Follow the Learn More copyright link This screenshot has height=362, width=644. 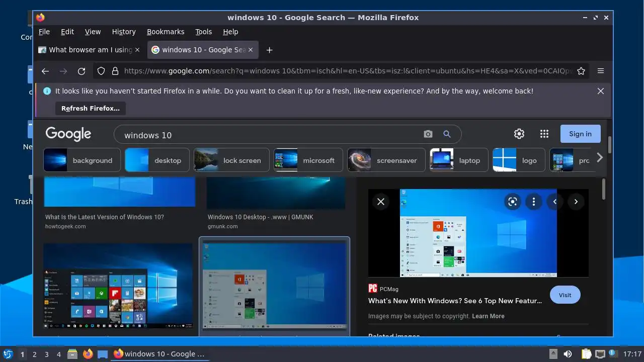tap(488, 316)
